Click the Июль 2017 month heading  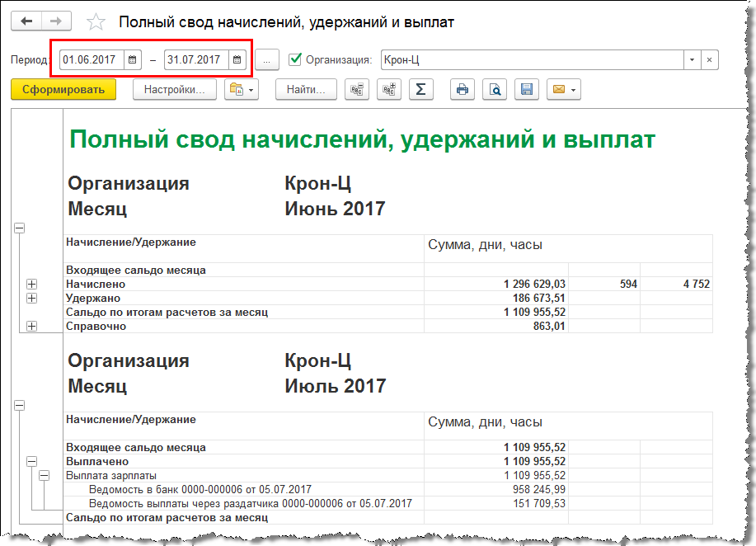click(335, 386)
